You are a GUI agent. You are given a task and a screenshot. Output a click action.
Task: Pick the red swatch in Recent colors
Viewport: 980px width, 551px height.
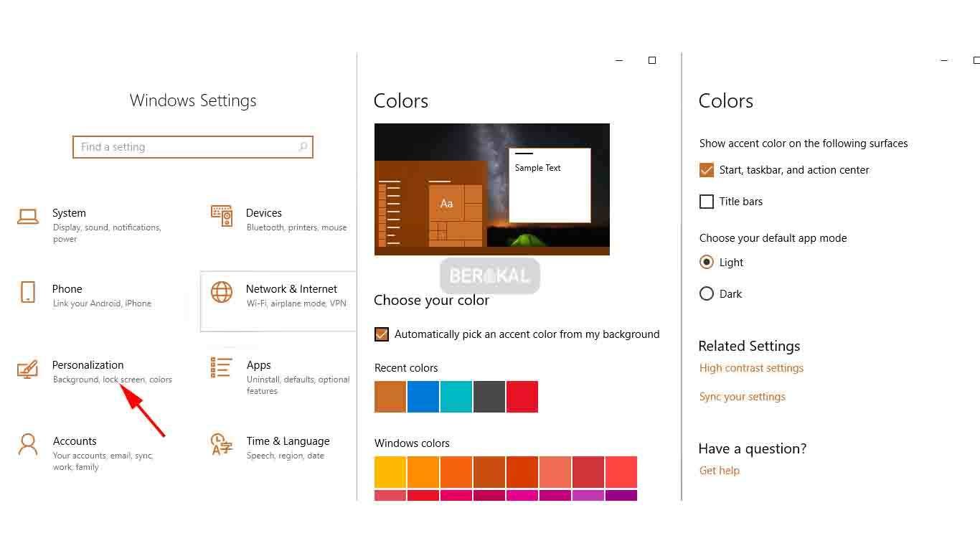(522, 397)
